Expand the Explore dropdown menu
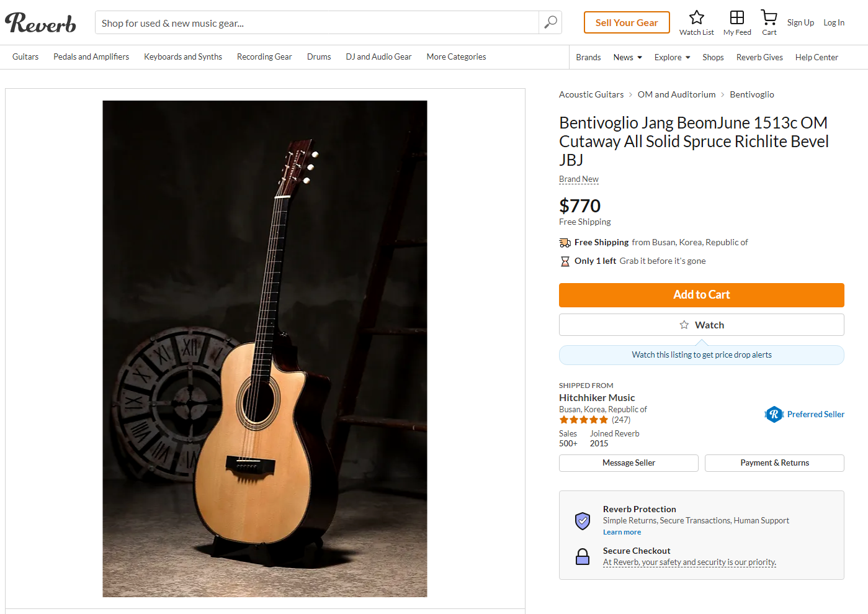The image size is (868, 614). tap(673, 57)
